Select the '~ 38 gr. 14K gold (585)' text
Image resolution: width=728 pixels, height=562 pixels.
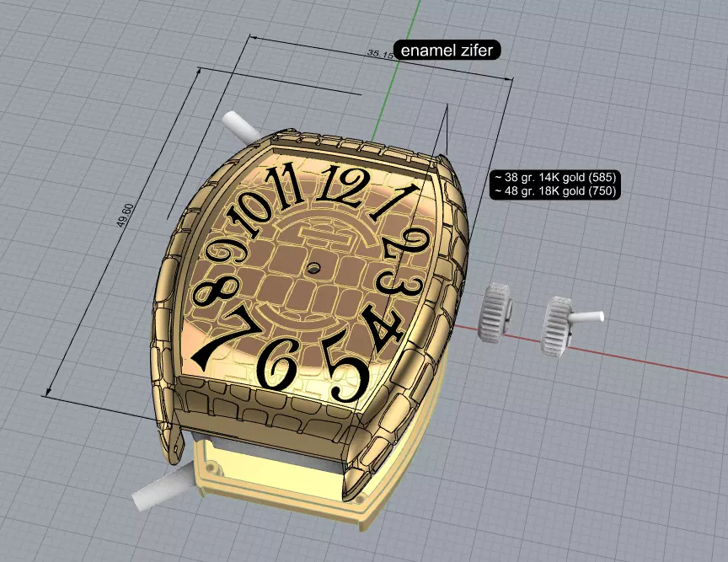click(554, 178)
